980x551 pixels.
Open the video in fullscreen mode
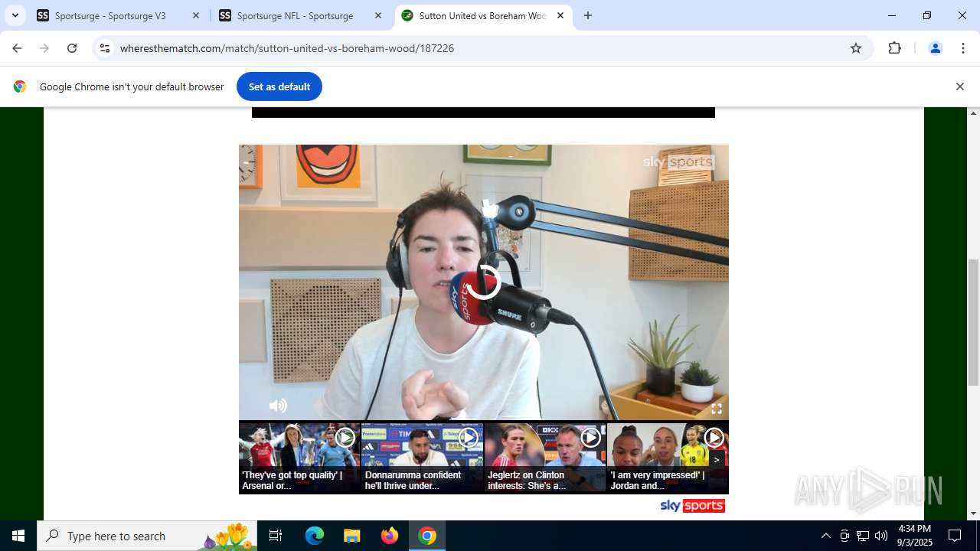coord(717,409)
